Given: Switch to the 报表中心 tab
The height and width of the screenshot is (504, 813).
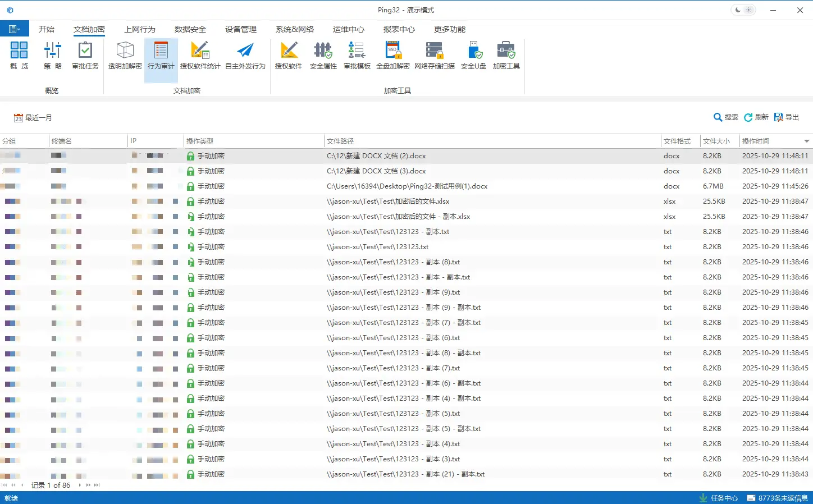Looking at the screenshot, I should pos(399,29).
